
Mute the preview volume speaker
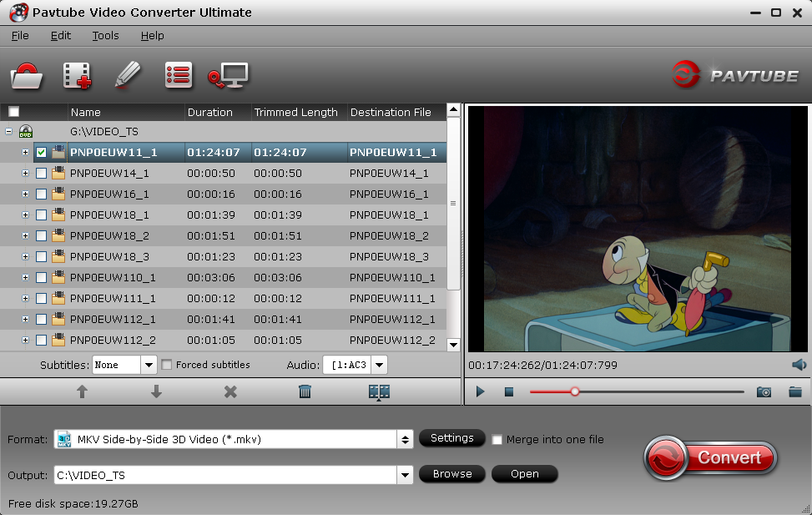click(x=799, y=365)
